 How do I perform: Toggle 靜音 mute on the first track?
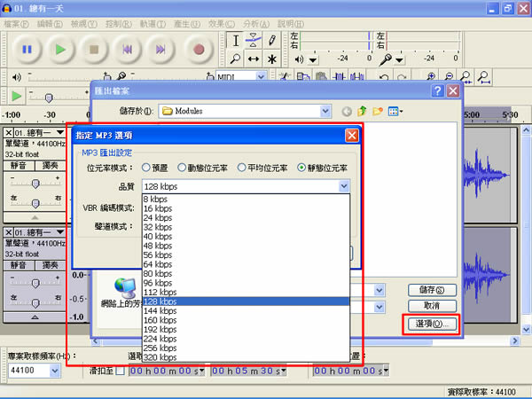click(x=19, y=166)
